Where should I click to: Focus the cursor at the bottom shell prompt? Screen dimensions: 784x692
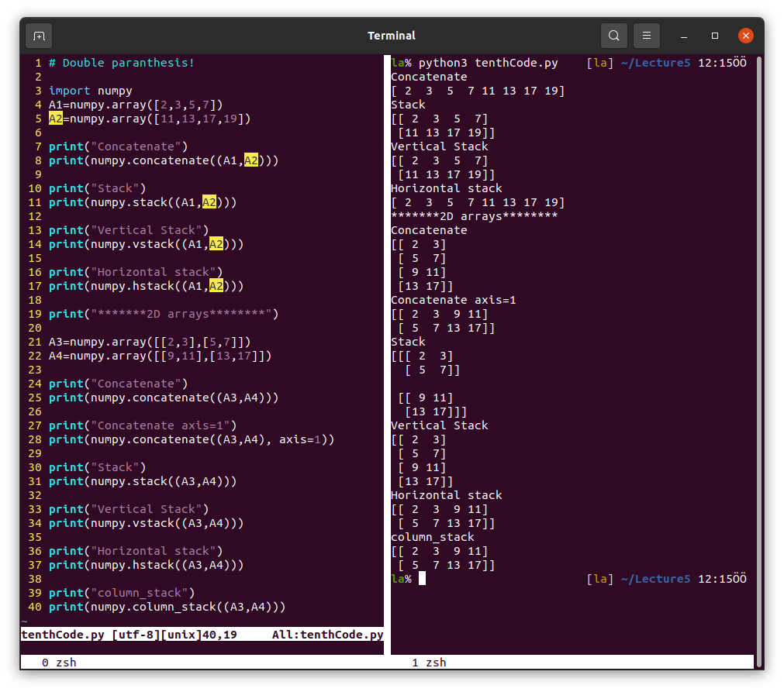click(423, 579)
